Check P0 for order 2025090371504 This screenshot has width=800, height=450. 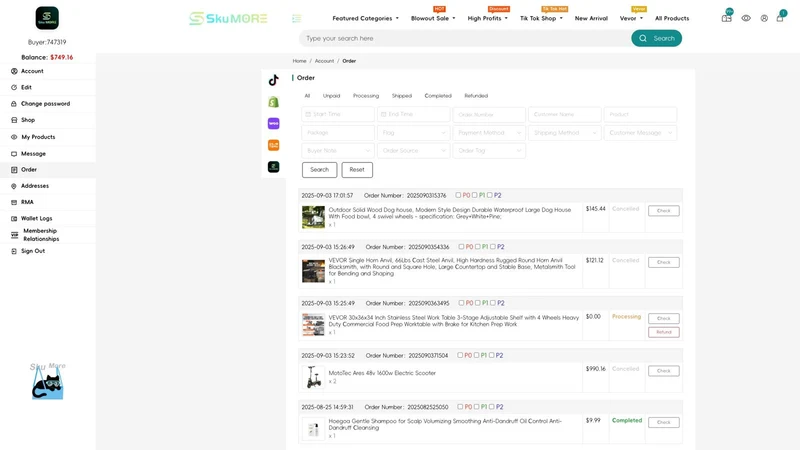460,355
